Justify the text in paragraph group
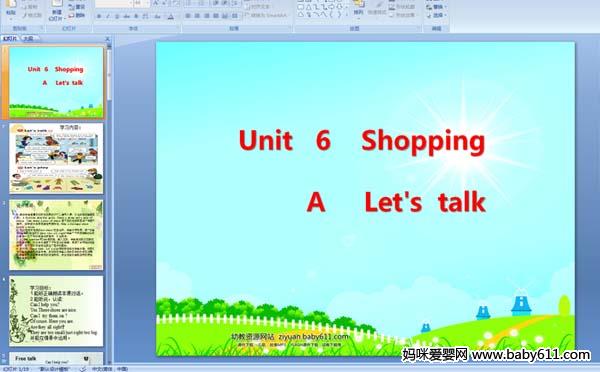This screenshot has height=372, width=600. [216, 16]
